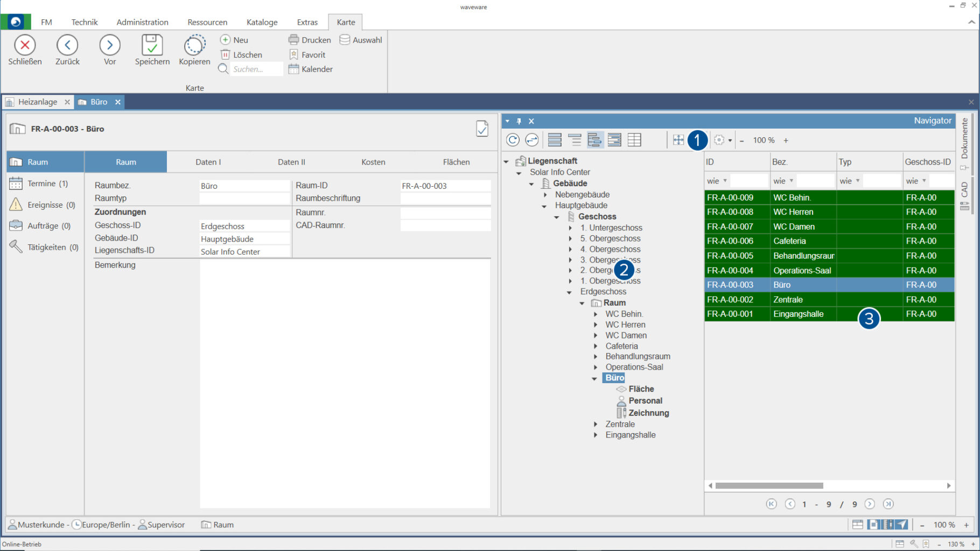Click the Suchen search field

pyautogui.click(x=256, y=69)
